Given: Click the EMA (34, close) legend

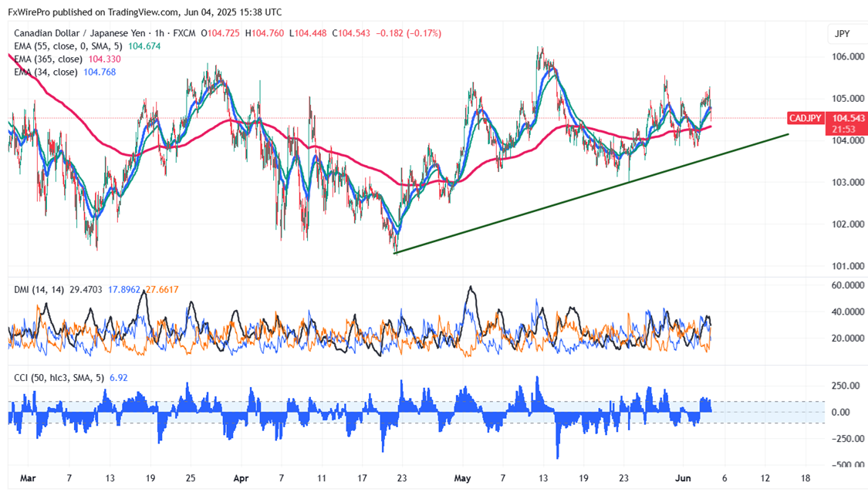Looking at the screenshot, I should tap(46, 72).
